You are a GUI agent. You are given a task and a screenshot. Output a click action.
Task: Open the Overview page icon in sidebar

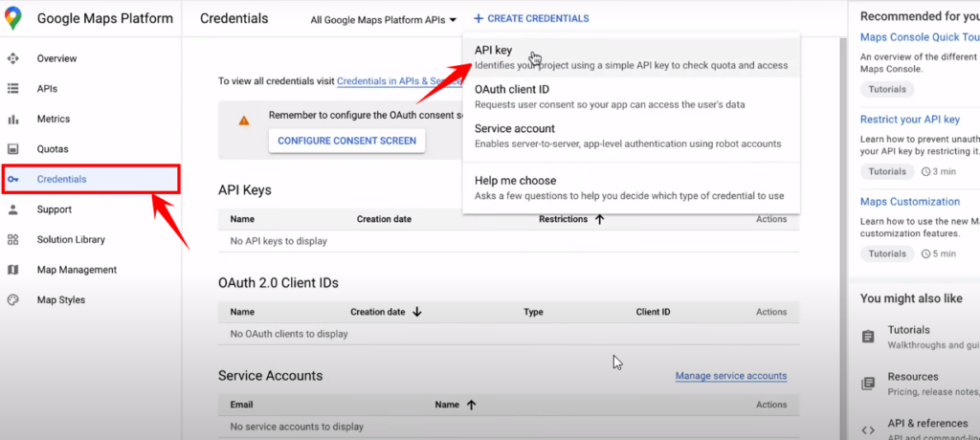12,58
